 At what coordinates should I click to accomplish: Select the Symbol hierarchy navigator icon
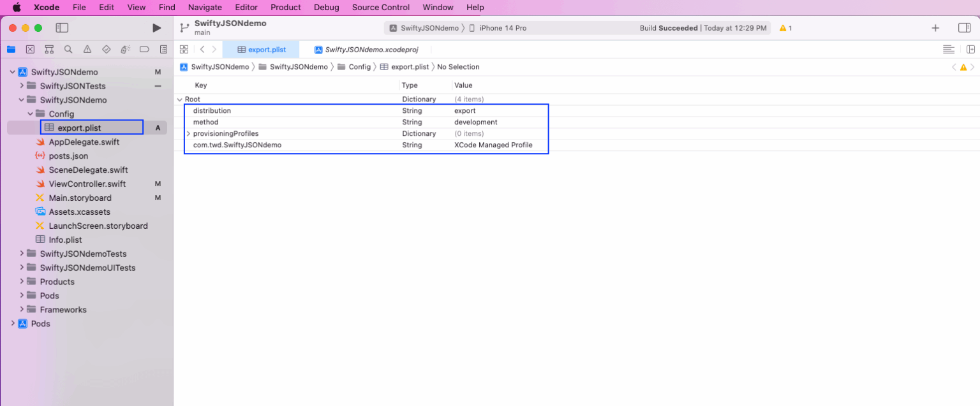pyautogui.click(x=48, y=49)
